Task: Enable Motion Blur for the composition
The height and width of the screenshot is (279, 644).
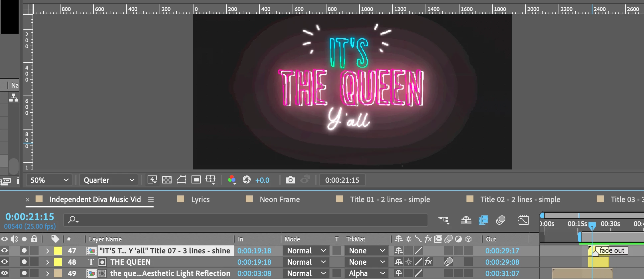Action: point(500,220)
